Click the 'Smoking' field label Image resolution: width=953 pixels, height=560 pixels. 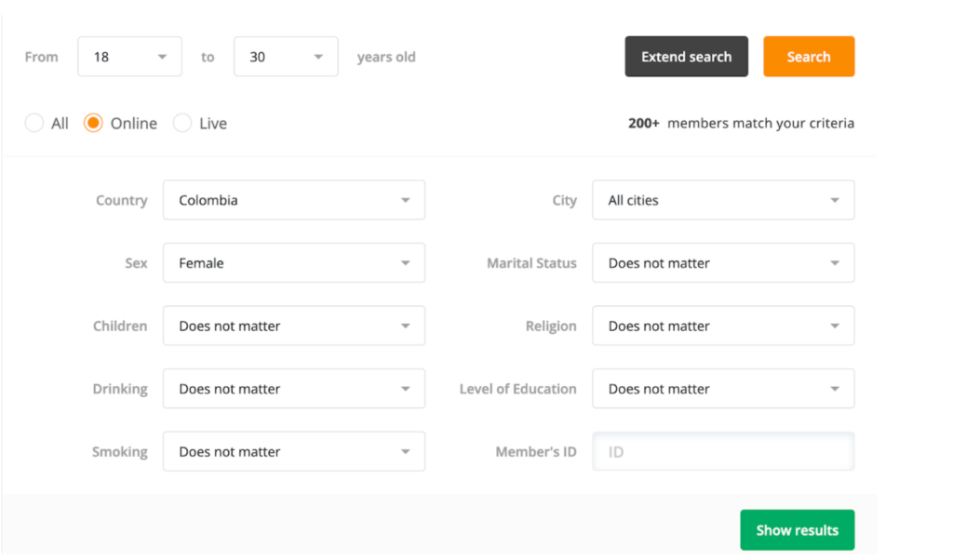120,452
